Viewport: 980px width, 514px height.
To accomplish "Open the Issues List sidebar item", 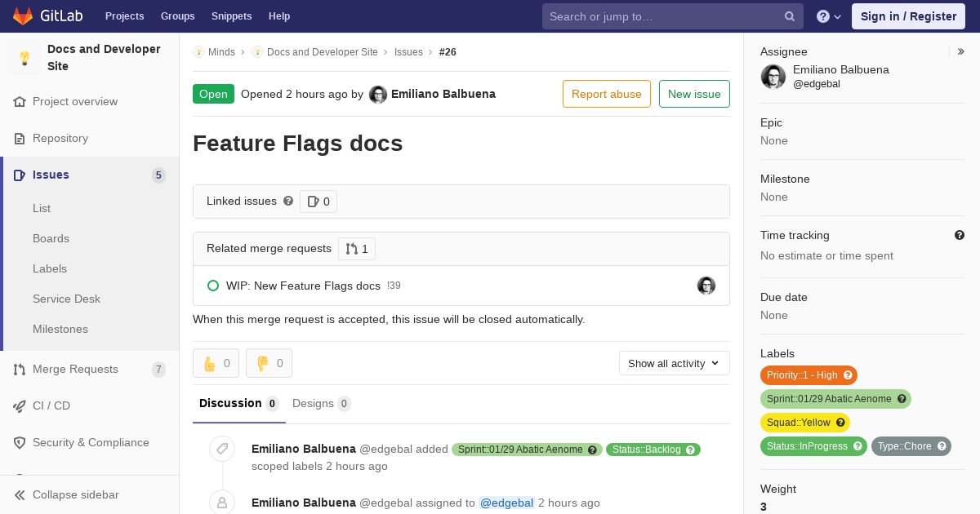I will coord(42,208).
